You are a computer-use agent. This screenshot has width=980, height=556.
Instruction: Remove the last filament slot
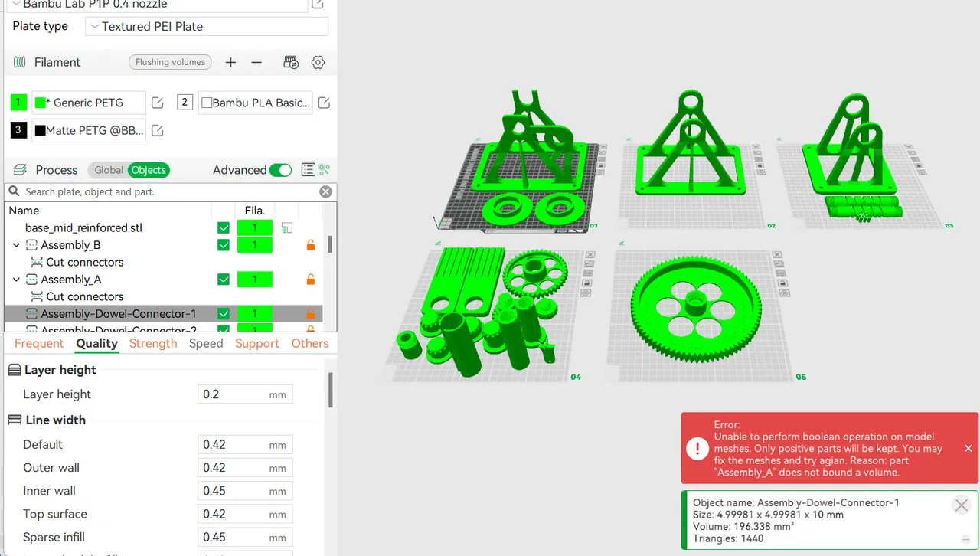(x=256, y=62)
